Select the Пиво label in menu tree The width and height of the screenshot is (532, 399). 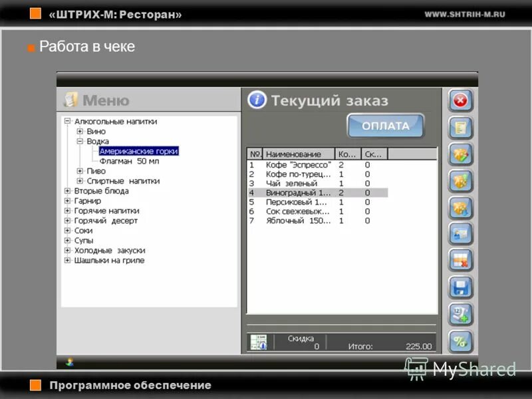click(96, 171)
